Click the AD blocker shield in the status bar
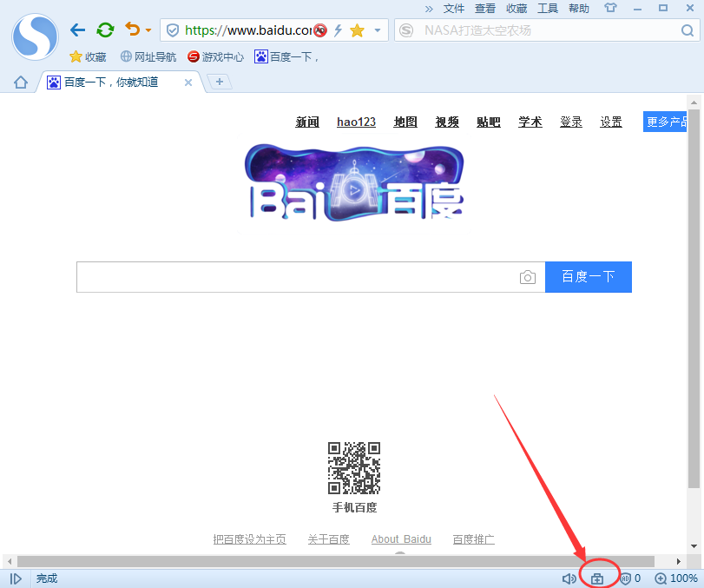This screenshot has width=704, height=588. click(625, 578)
